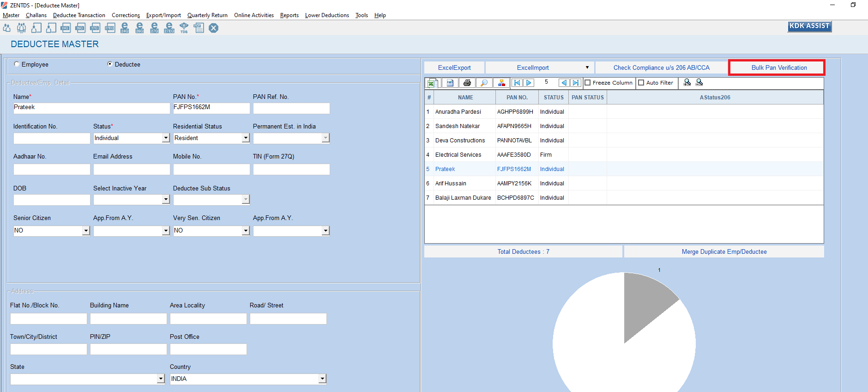Click the hierarchy chart icon in grid toolbar
This screenshot has height=392, width=868.
click(501, 83)
